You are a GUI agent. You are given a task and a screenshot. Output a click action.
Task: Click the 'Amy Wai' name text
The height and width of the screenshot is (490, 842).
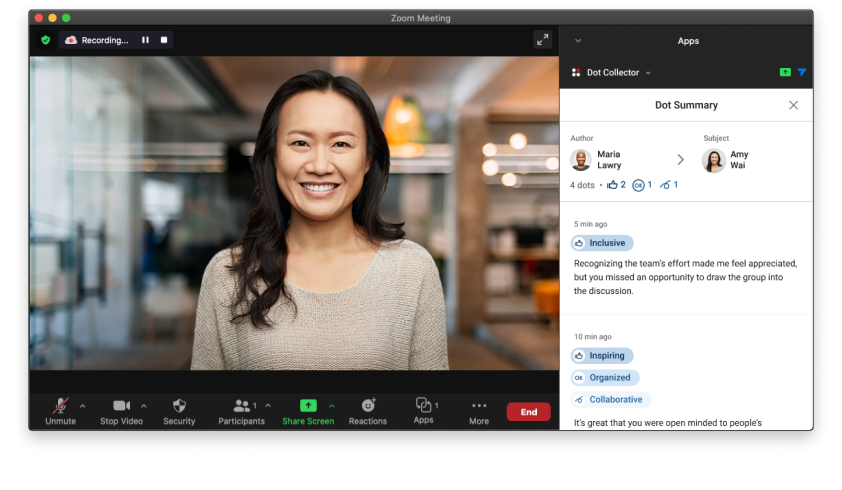[739, 160]
